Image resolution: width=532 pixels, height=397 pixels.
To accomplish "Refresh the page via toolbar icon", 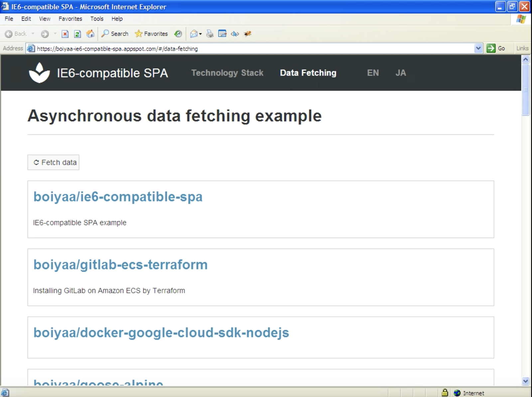I will click(77, 34).
